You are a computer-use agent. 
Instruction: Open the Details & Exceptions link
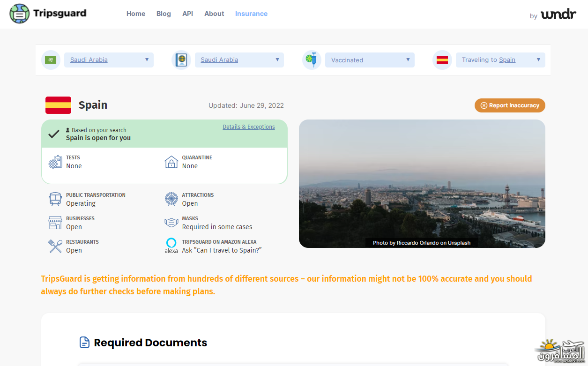[x=249, y=127]
